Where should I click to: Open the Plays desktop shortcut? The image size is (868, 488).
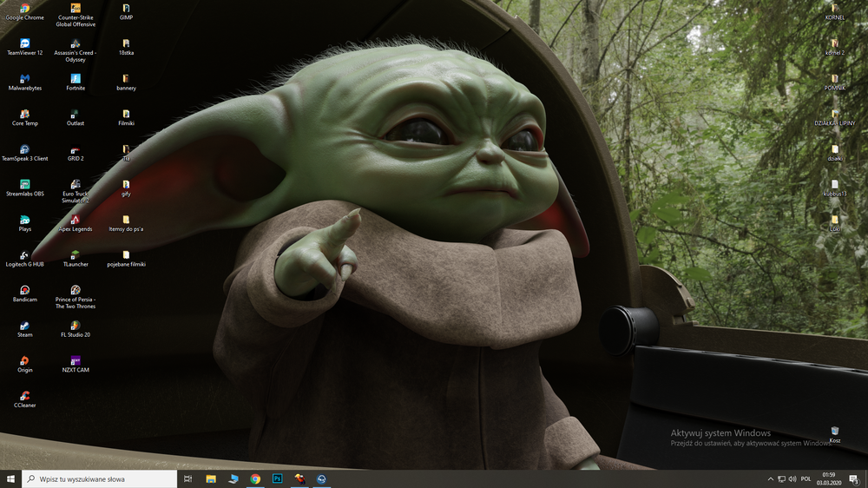(x=25, y=224)
